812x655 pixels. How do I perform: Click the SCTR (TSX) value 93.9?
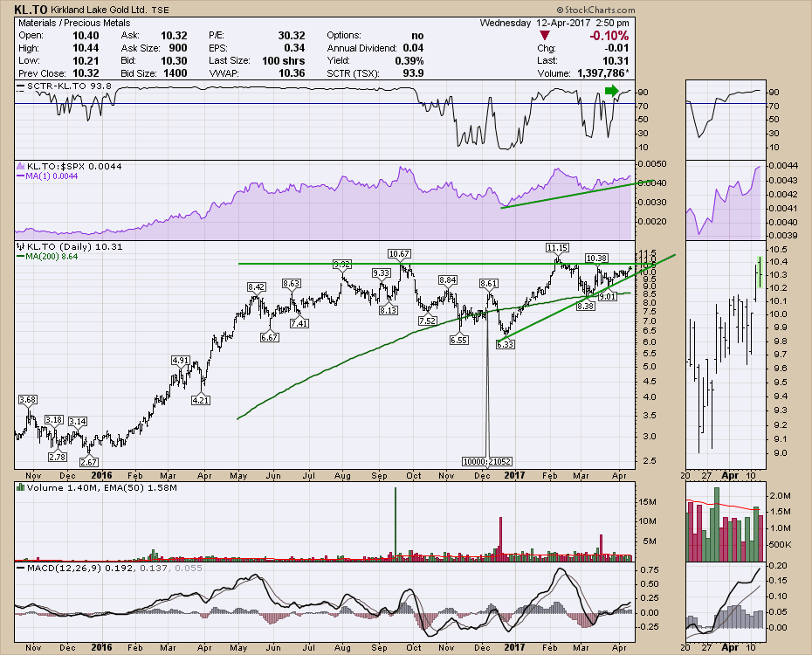(x=413, y=73)
